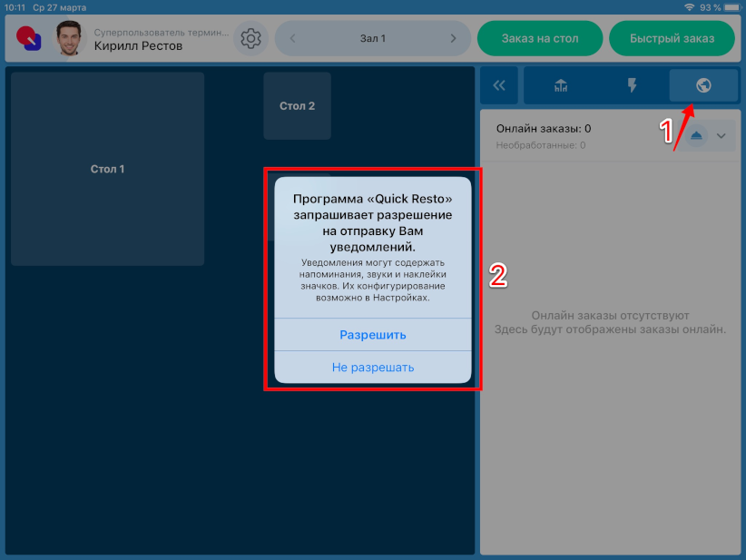Click the 10:11 clock in status bar
The height and width of the screenshot is (560, 746).
[x=15, y=7]
